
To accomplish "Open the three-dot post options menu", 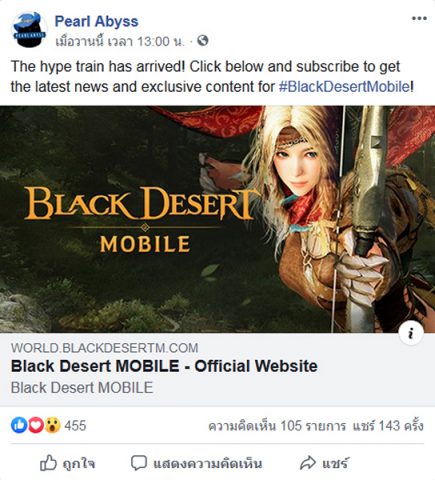I will pyautogui.click(x=419, y=18).
